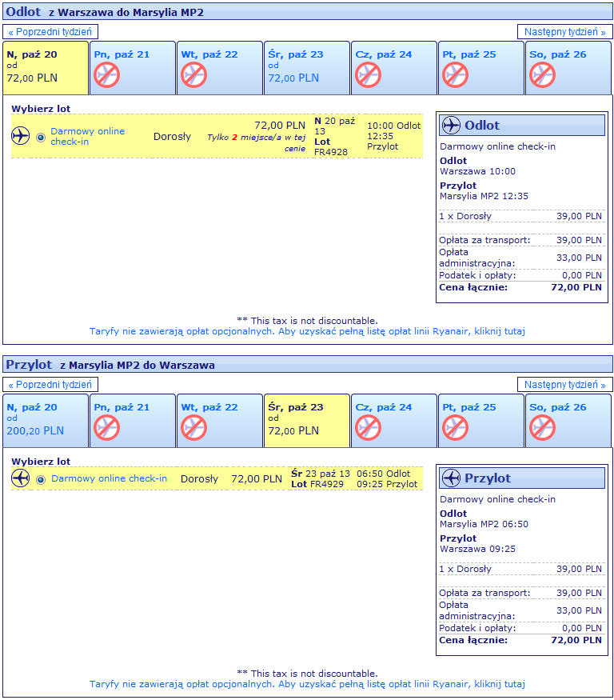Click the plane icon beside the return flight row
Viewport: 614px width, 700px height.
point(20,478)
